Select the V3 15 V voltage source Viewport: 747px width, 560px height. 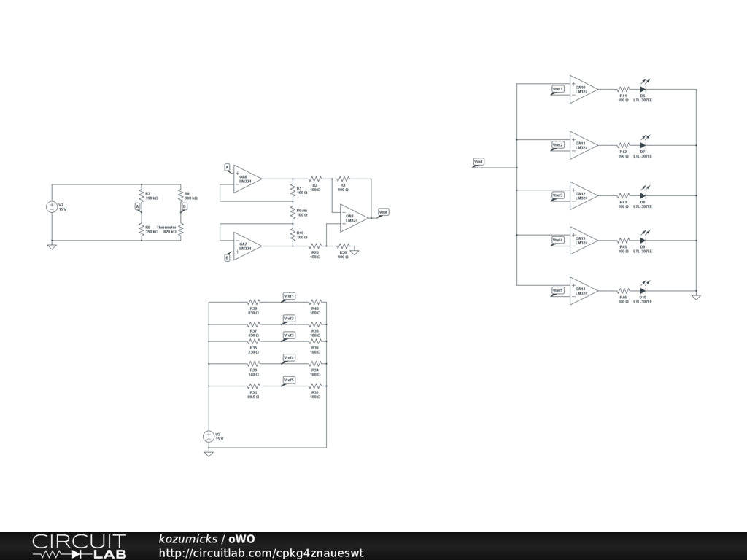pyautogui.click(x=209, y=436)
